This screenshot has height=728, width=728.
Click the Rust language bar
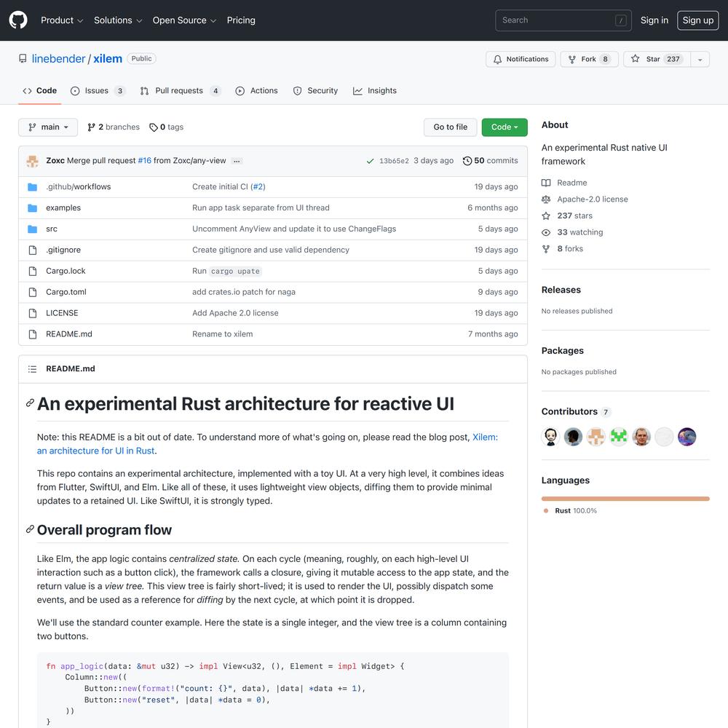tap(625, 499)
